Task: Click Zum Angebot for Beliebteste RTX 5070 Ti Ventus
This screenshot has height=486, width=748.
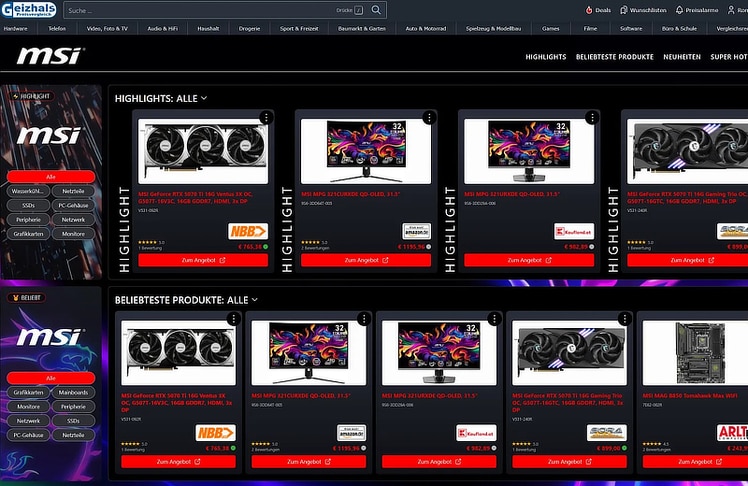Action: click(x=178, y=462)
